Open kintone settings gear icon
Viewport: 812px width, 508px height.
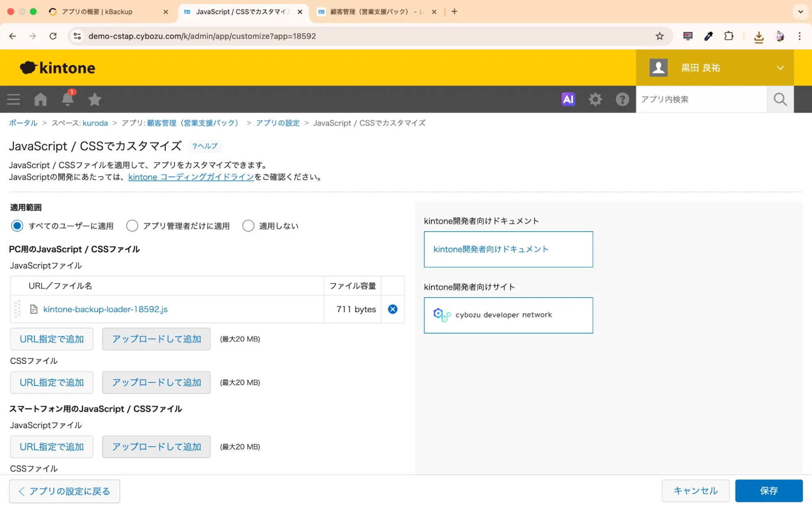click(x=595, y=99)
